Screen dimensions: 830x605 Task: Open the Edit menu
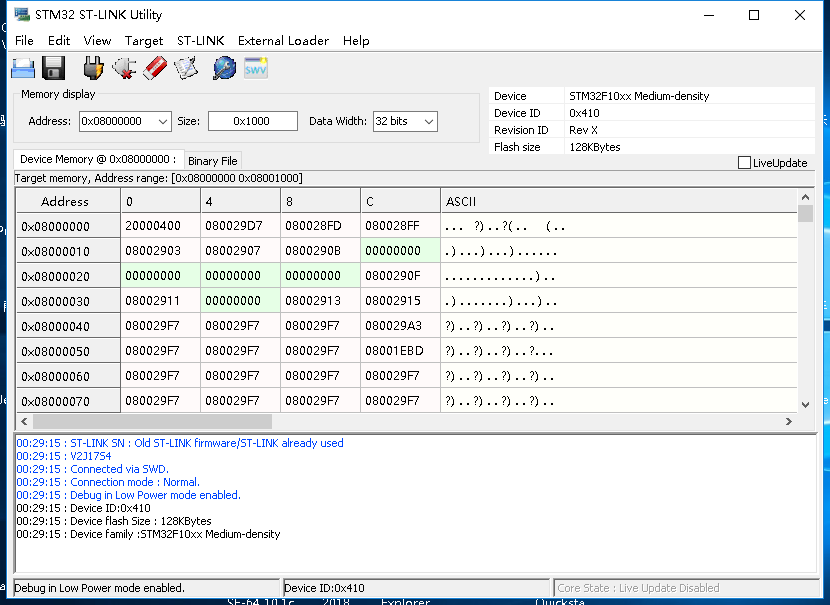pos(59,41)
